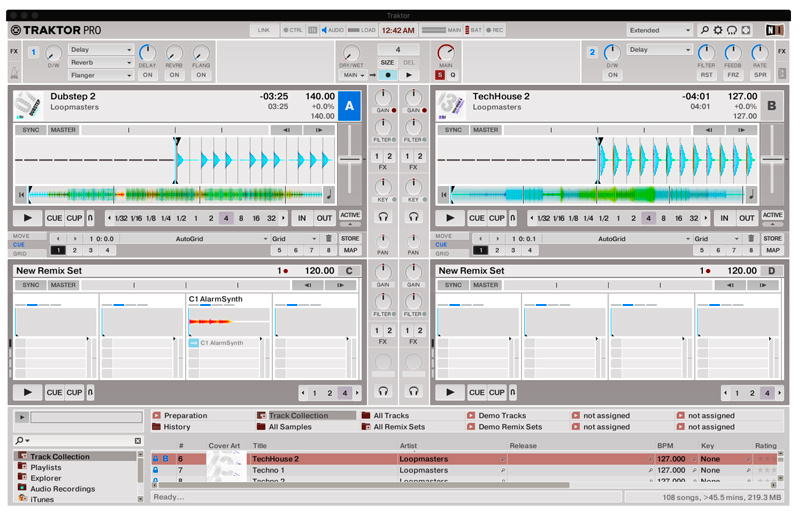This screenshot has height=514, width=800.
Task: Click Deck B headphone cue icon
Action: pos(413,217)
